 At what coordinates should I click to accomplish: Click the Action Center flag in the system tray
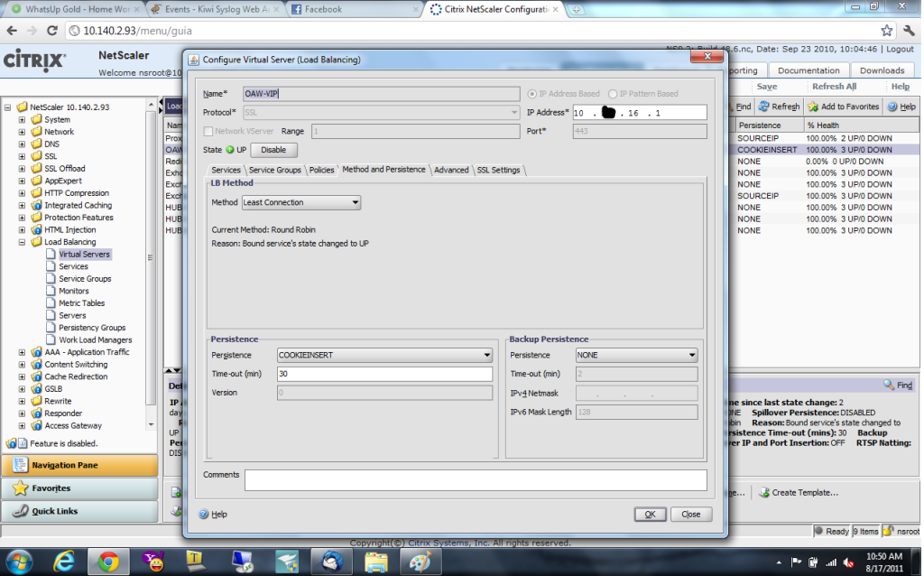point(796,562)
